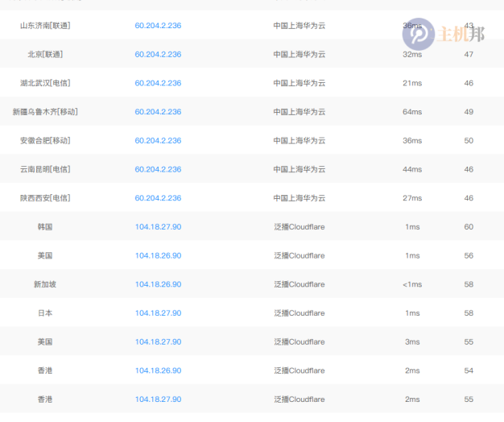Click the 64ms response time cell
This screenshot has width=504, height=422.
(412, 112)
